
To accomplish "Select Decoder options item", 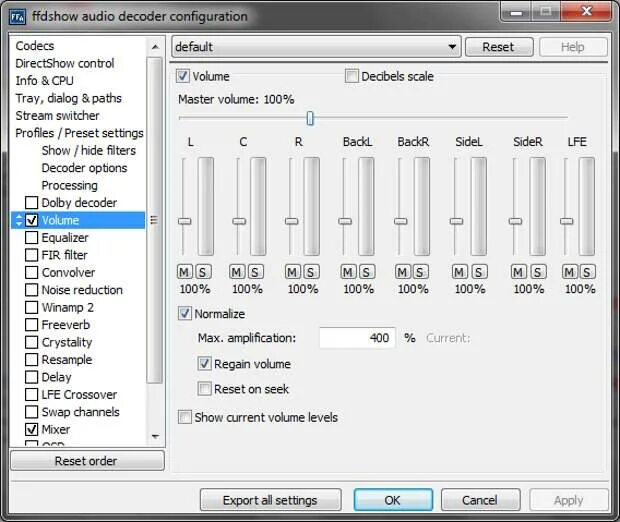I will [x=85, y=168].
